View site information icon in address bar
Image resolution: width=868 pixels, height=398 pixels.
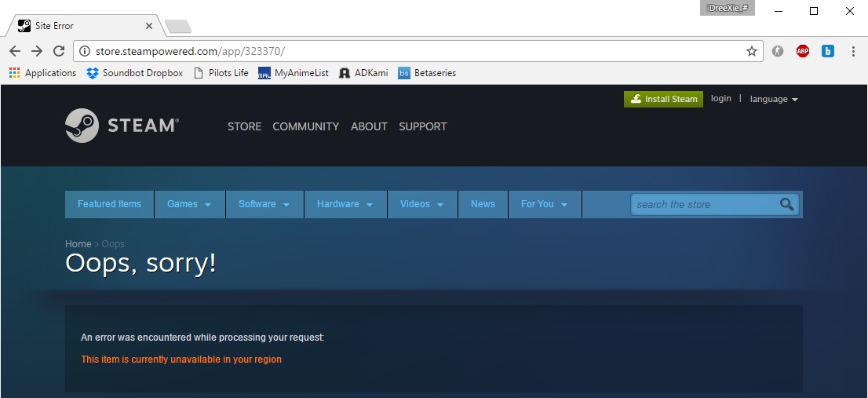85,52
